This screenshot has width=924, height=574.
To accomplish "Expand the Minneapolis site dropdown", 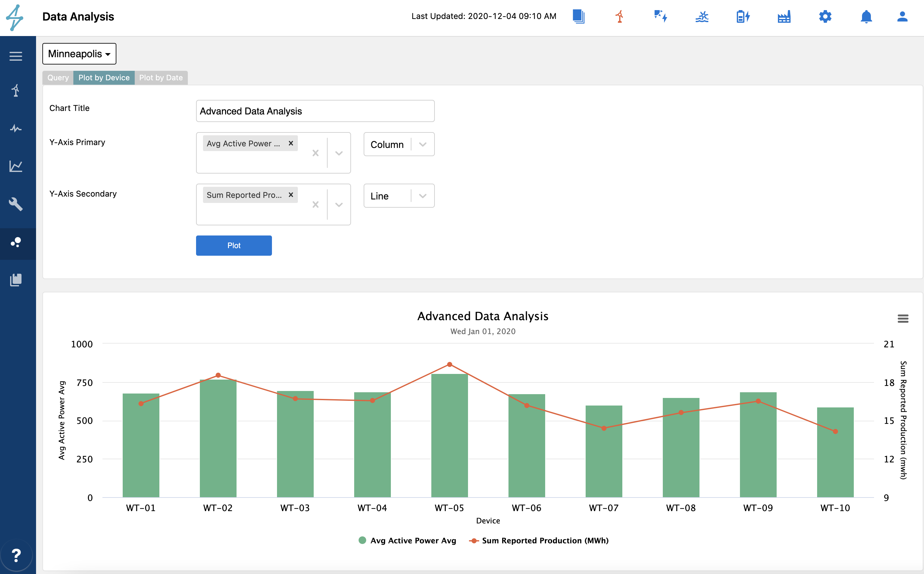I will tap(79, 54).
